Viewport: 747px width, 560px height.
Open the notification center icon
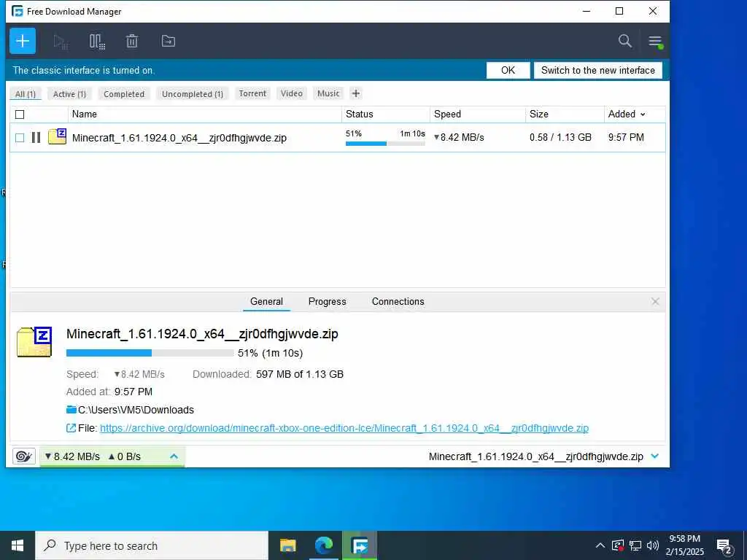pyautogui.click(x=724, y=547)
